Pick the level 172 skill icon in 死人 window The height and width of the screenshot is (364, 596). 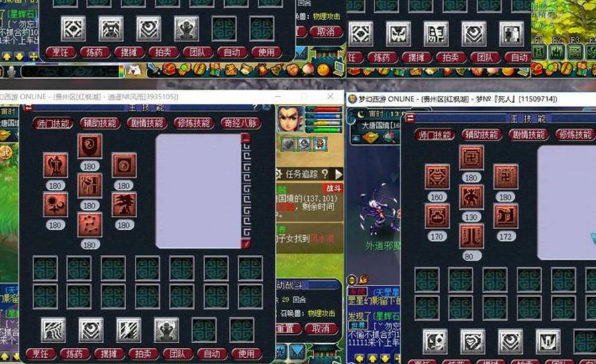[x=505, y=216]
